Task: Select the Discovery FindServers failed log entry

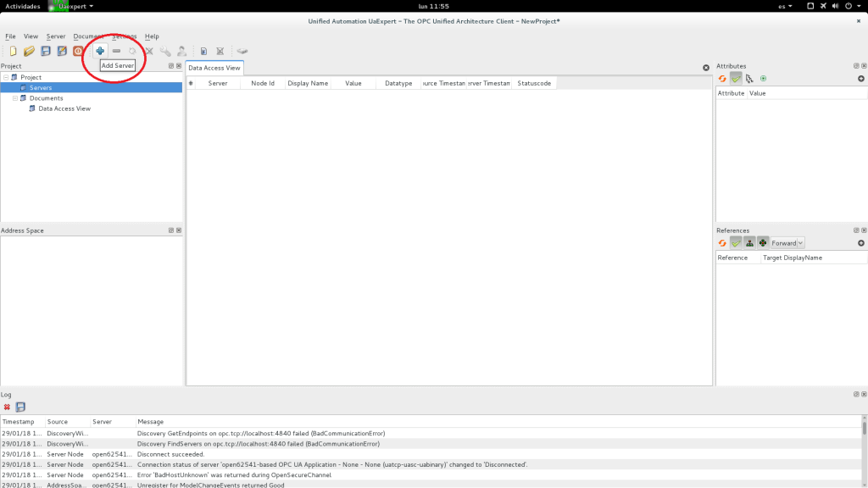Action: [x=431, y=444]
